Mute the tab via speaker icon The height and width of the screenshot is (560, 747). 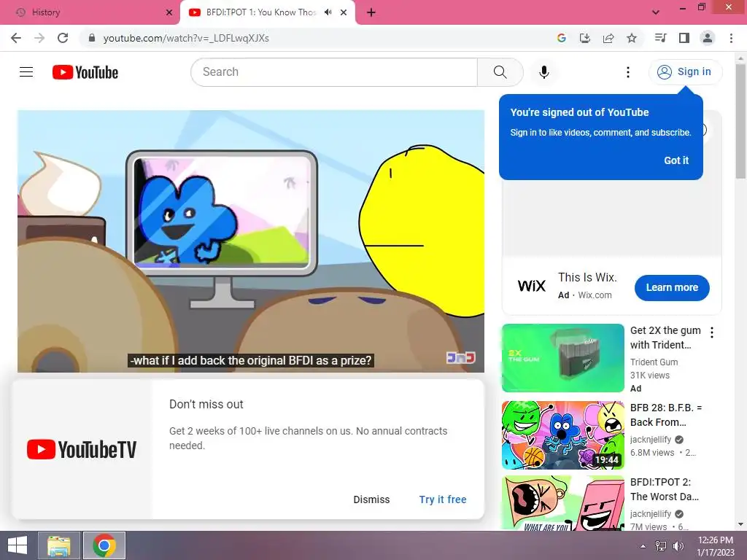click(x=328, y=12)
